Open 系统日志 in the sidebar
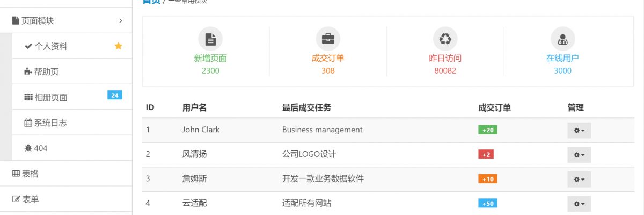 tap(50, 123)
